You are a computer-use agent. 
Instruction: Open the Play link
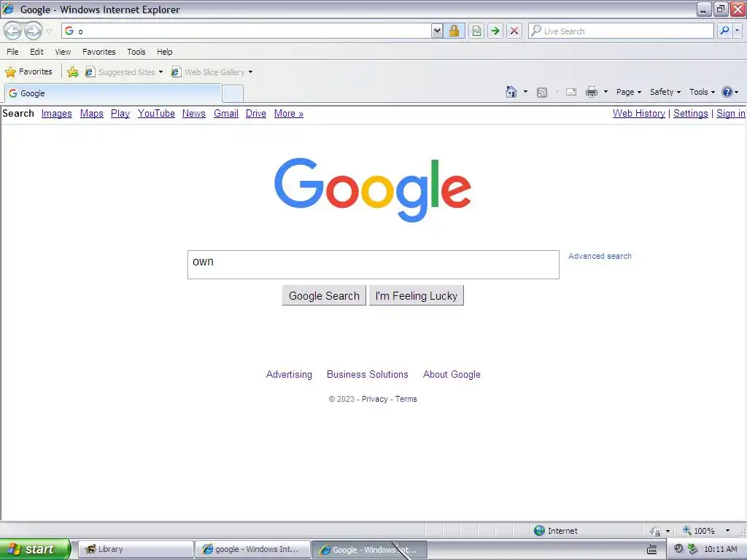click(x=120, y=113)
